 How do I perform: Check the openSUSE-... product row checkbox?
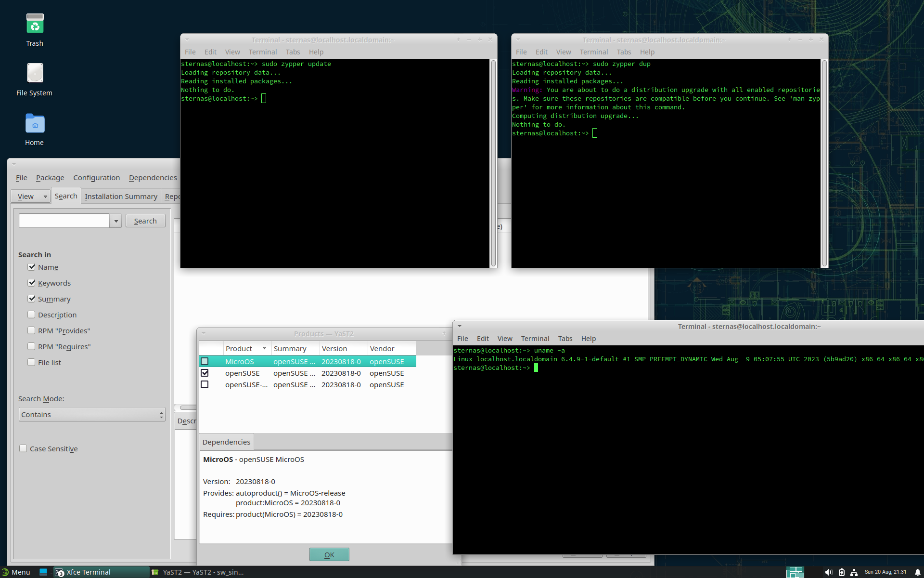click(205, 384)
